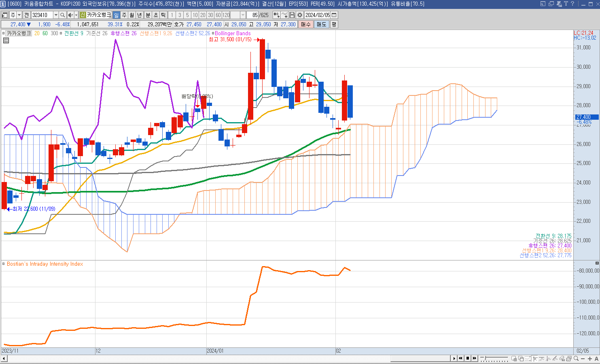The height and width of the screenshot is (364, 600).
Task: Select the 년 (yearly) period toggle
Action: click(x=140, y=15)
